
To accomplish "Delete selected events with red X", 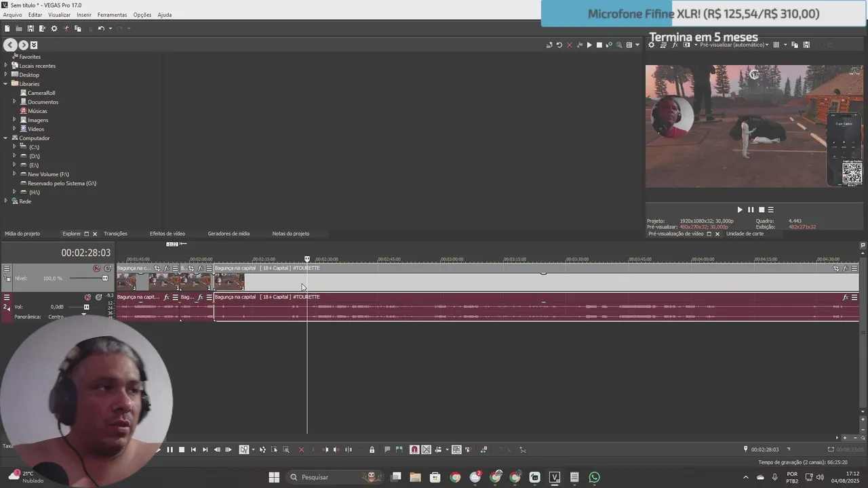I will click(x=301, y=449).
